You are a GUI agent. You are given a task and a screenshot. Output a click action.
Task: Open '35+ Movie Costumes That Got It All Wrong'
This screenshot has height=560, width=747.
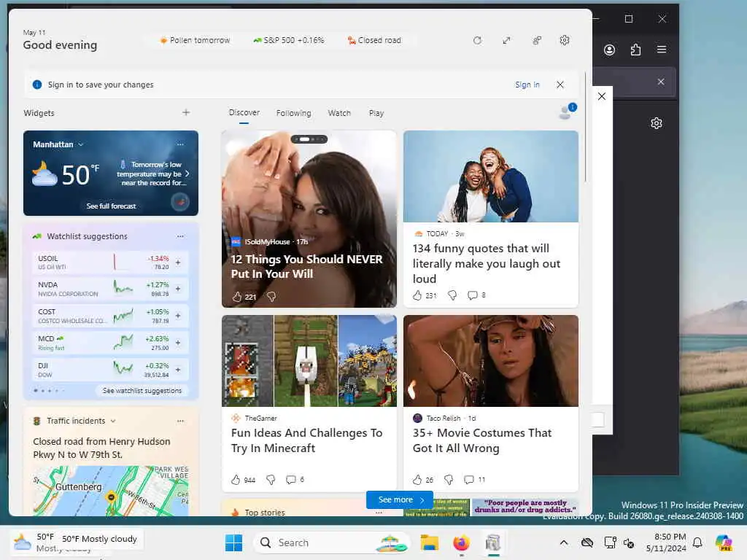click(x=481, y=440)
